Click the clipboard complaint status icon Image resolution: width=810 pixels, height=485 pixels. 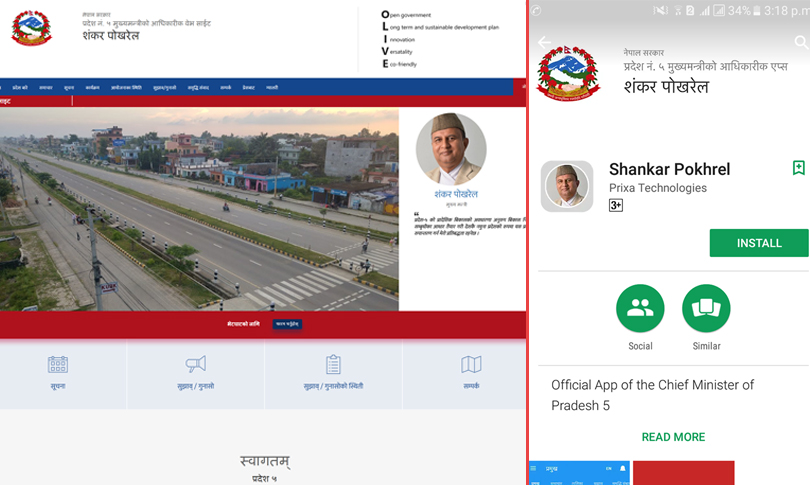click(333, 365)
